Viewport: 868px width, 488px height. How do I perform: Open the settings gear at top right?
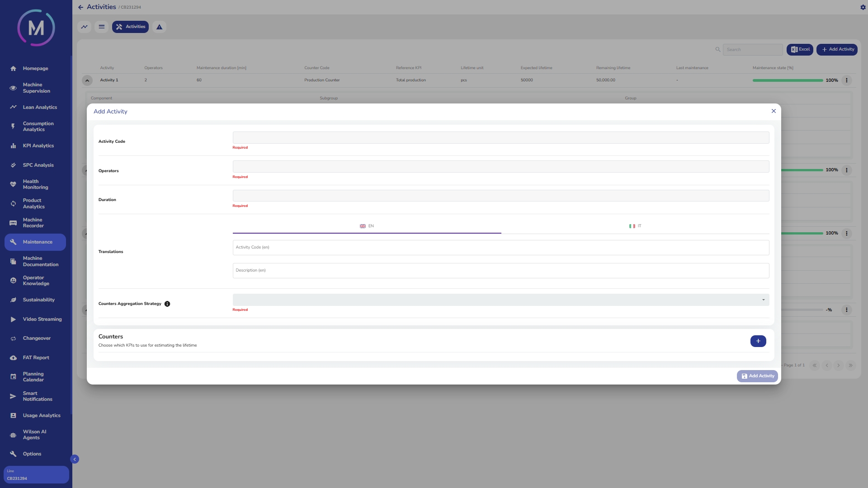[x=863, y=7]
